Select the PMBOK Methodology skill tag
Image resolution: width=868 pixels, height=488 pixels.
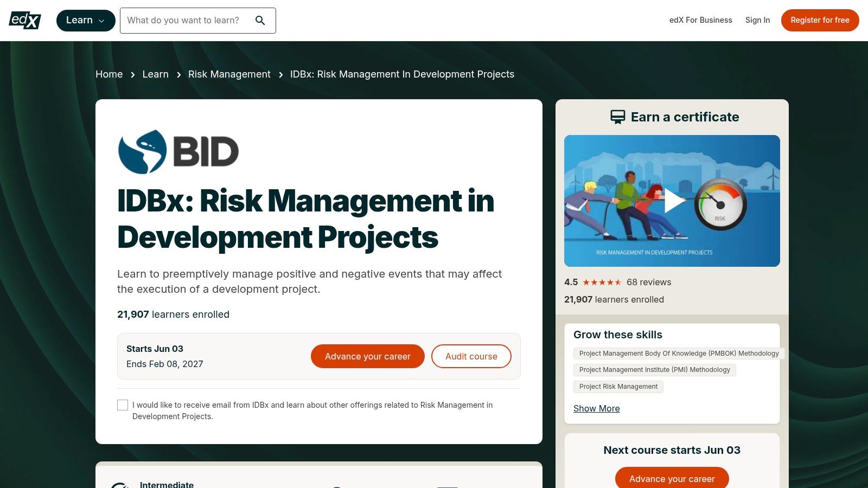[x=679, y=354]
